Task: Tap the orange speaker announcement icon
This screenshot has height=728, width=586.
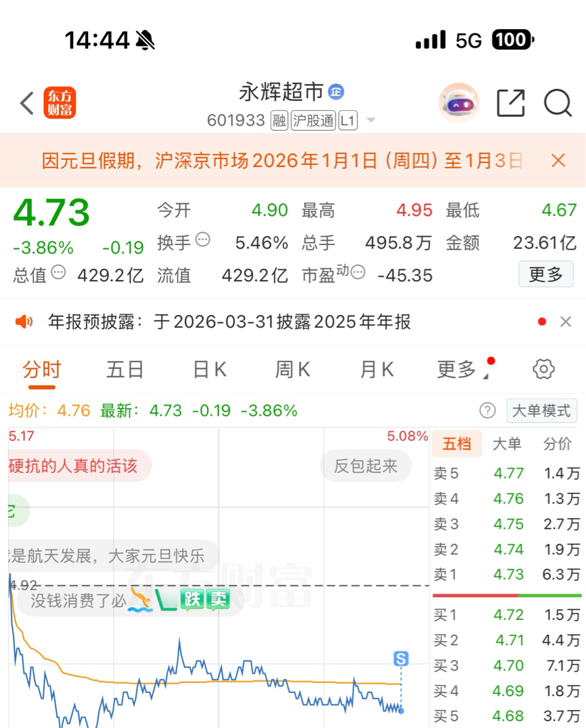Action: pyautogui.click(x=24, y=321)
